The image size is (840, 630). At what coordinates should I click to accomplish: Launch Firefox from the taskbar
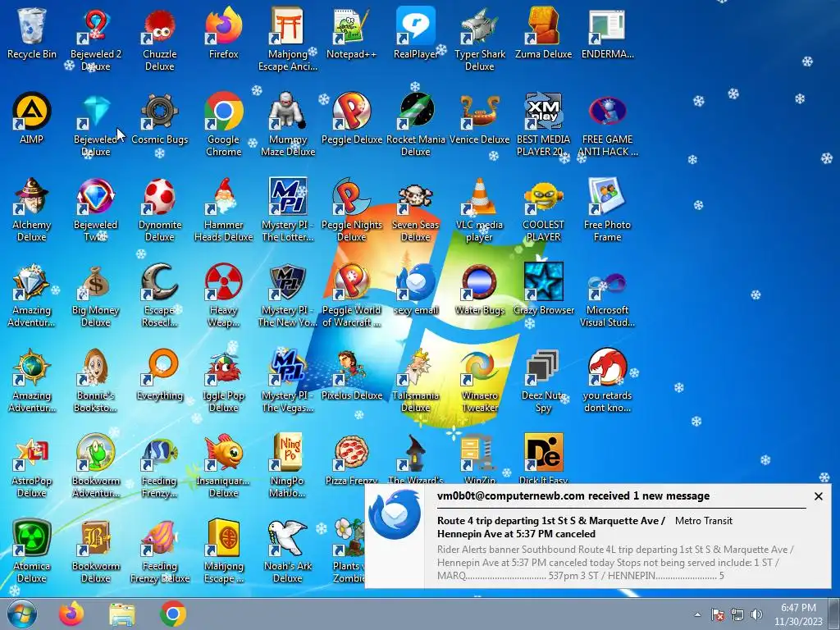(71, 614)
